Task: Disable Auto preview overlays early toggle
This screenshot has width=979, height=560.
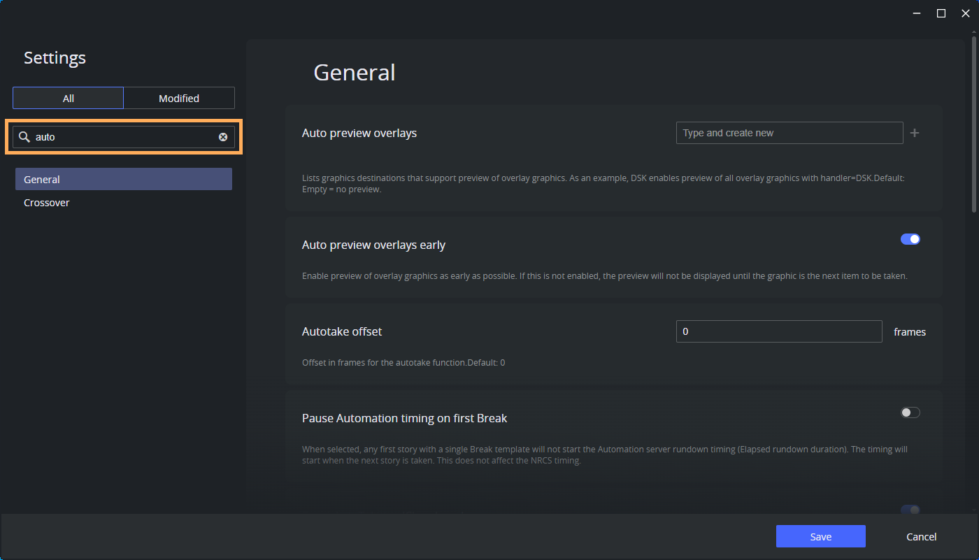Action: (910, 239)
